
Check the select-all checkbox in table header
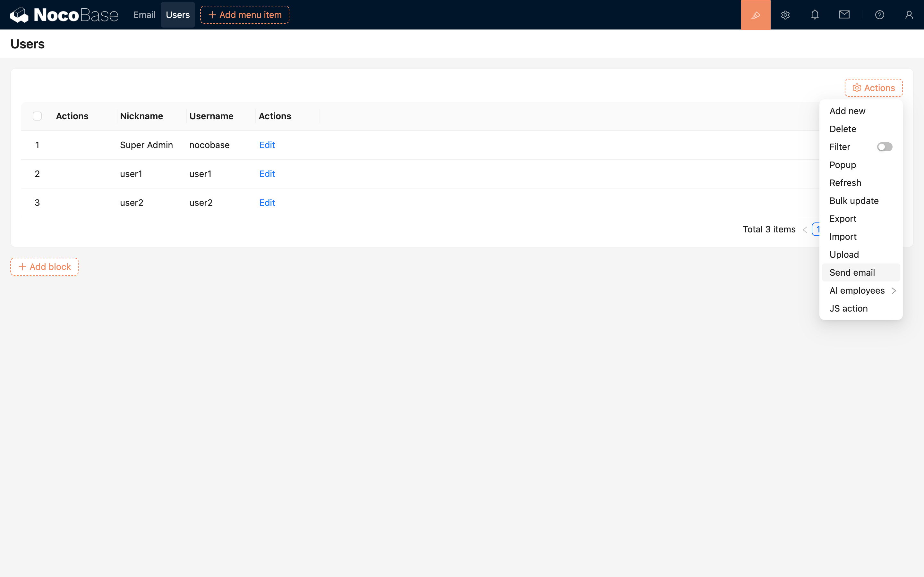click(x=37, y=116)
